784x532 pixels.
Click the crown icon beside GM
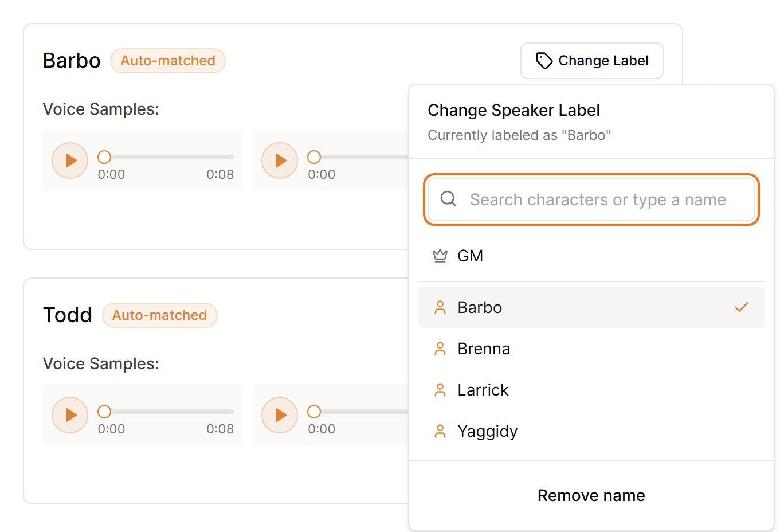click(x=440, y=256)
